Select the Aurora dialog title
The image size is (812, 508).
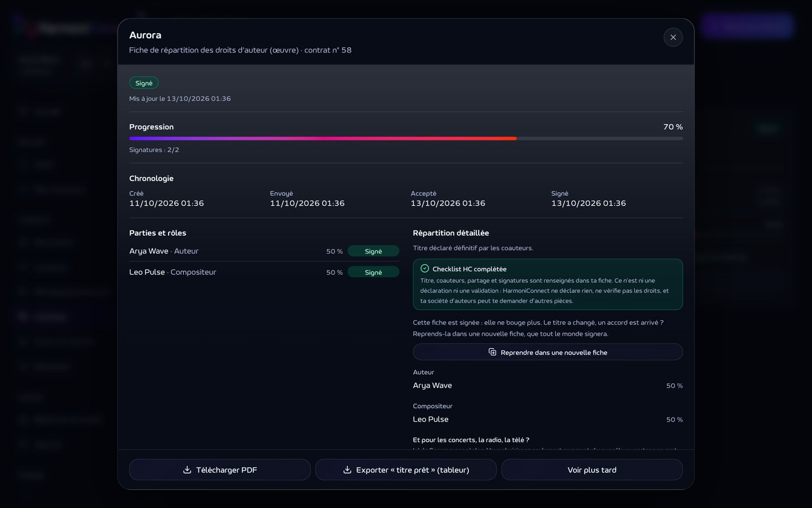pyautogui.click(x=145, y=35)
